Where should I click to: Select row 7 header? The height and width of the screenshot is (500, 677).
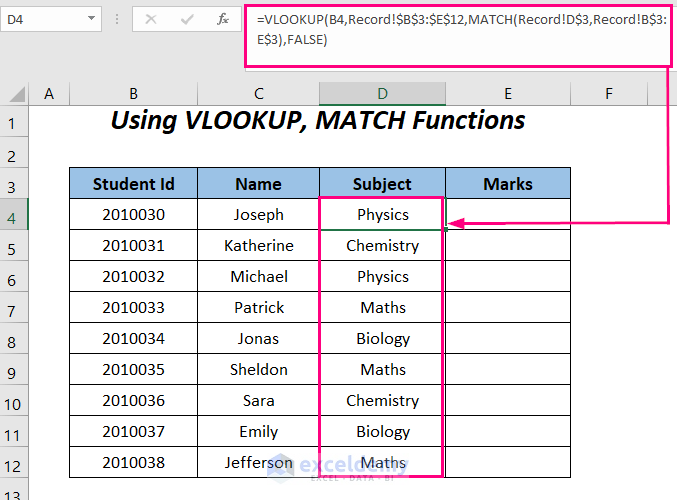pos(14,307)
